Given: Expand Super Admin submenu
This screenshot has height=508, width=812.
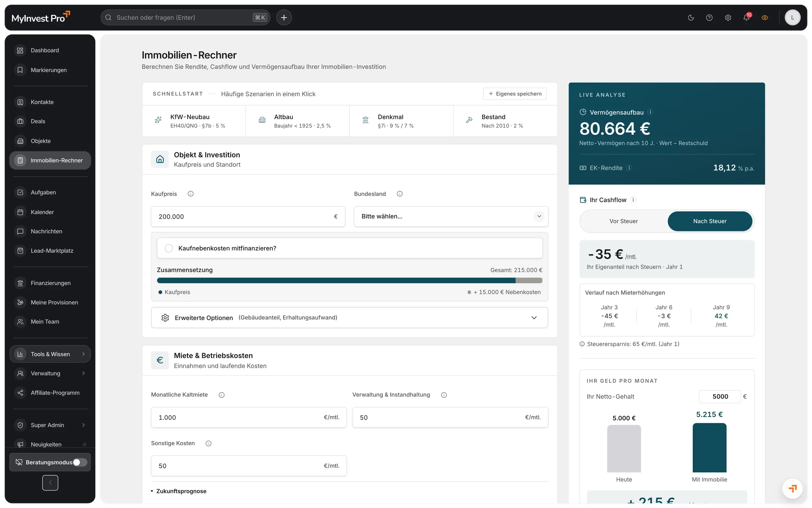Looking at the screenshot, I should click(50, 425).
